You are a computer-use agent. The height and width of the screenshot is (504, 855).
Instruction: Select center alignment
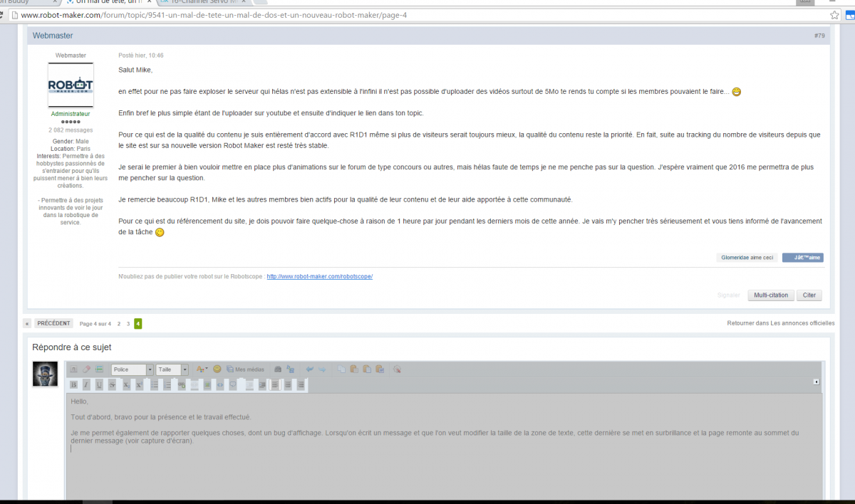288,384
